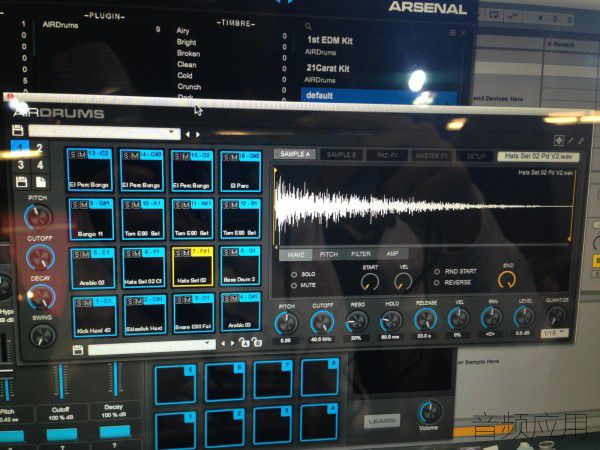Mute the Bass Drum 2 pad

235,253
